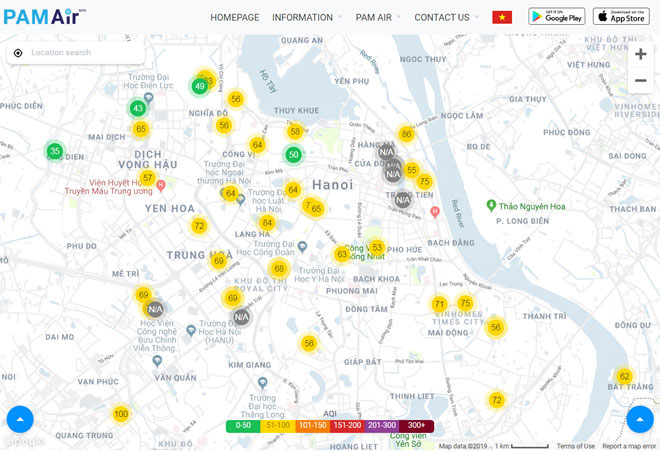Click the green AQI 43 station marker
This screenshot has width=660, height=452.
pyautogui.click(x=138, y=108)
